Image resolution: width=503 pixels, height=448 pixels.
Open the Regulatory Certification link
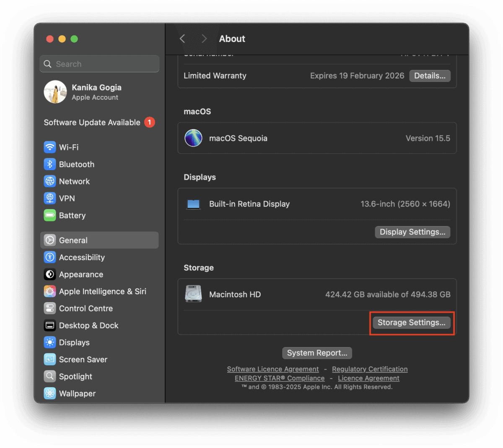tap(370, 369)
